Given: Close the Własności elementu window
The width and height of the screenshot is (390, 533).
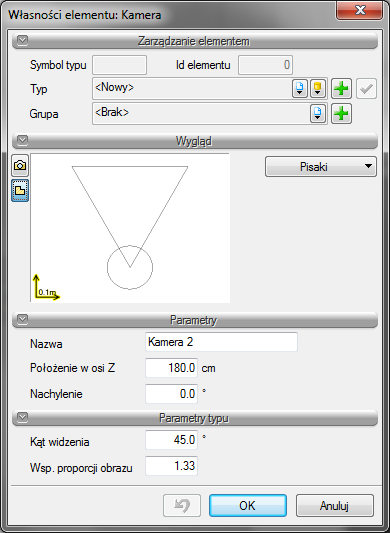Looking at the screenshot, I should pos(360,10).
